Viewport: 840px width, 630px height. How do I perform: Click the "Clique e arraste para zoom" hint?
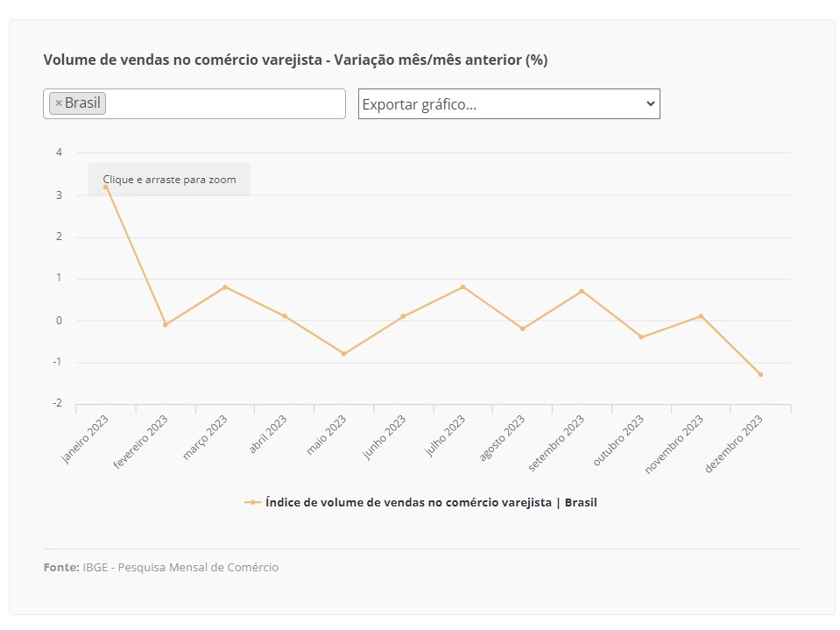pos(169,180)
